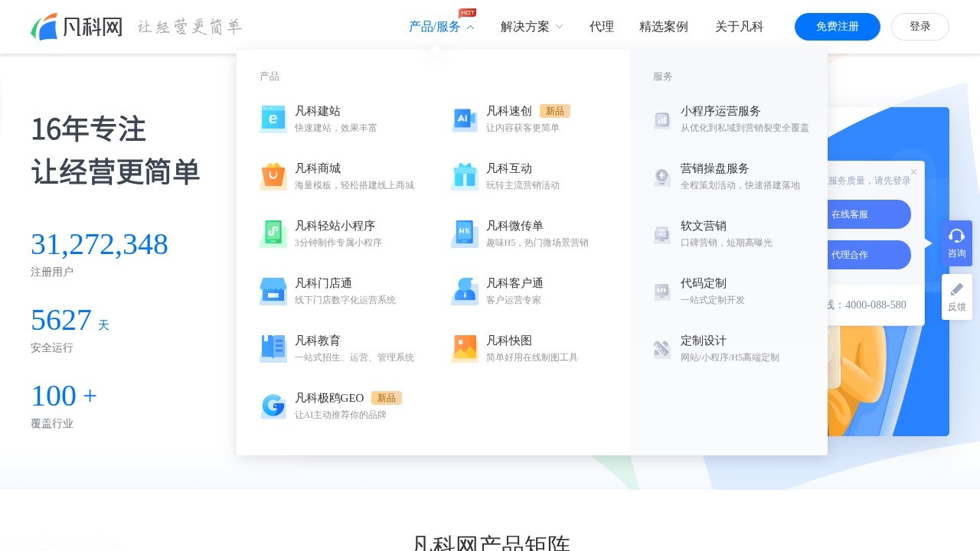Screen dimensions: 980x551
Task: Click the 新品 badge beside 凡科速创
Action: point(555,111)
